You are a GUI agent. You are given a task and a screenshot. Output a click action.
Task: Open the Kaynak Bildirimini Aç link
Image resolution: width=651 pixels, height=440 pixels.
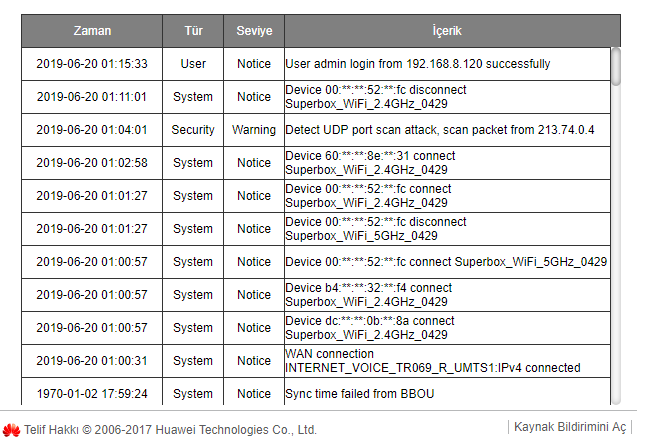[570, 427]
